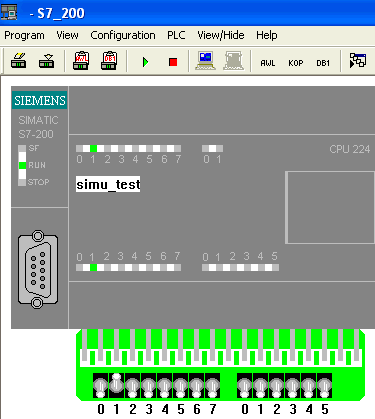Toggle input switch 7 in the left switch bank

(x=213, y=386)
